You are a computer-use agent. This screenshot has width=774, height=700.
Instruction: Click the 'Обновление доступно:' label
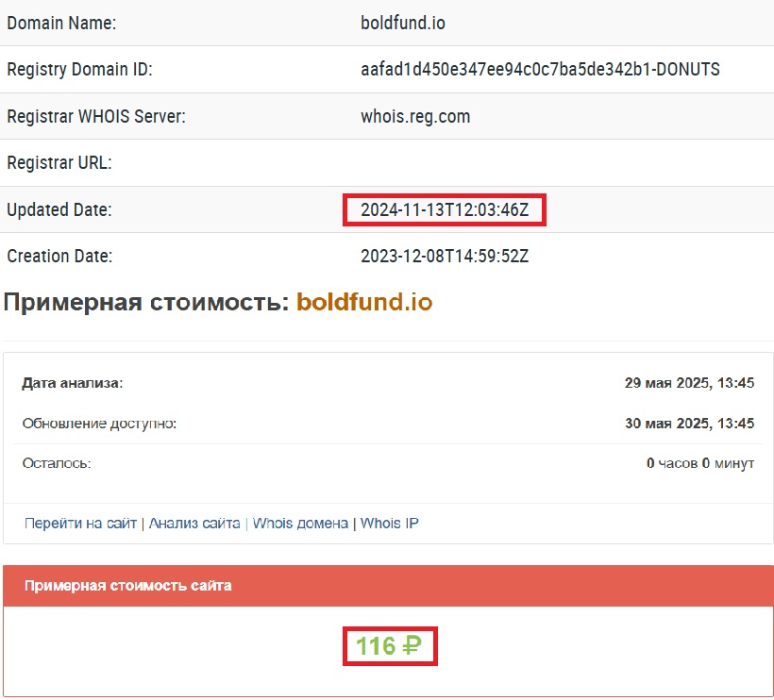[x=100, y=424]
